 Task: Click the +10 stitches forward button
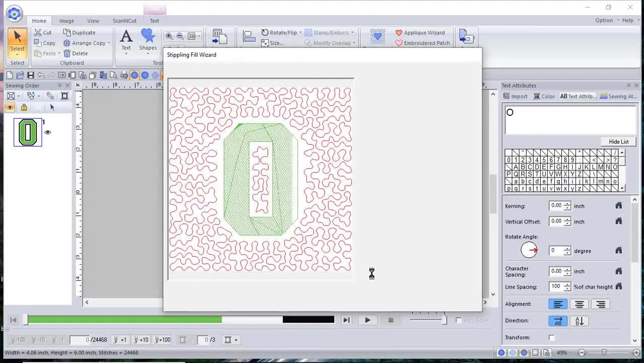pos(141,340)
